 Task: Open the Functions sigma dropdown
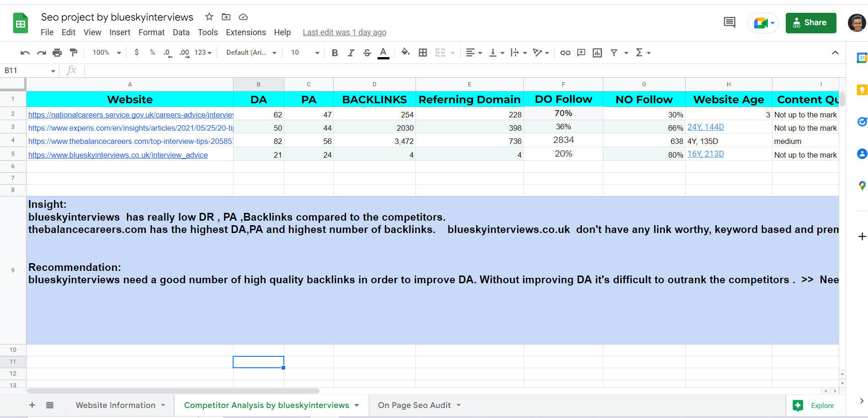[x=643, y=53]
